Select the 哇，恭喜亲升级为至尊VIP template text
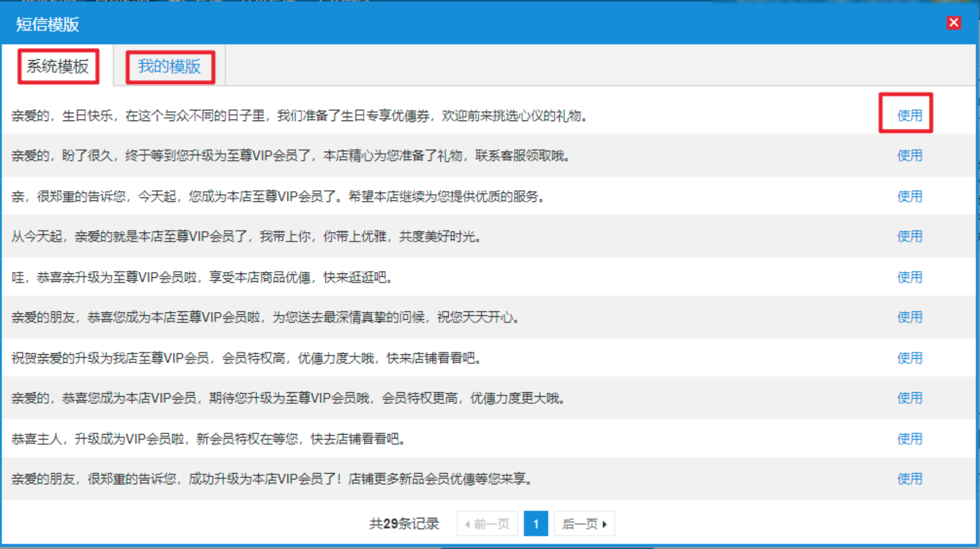 [203, 277]
